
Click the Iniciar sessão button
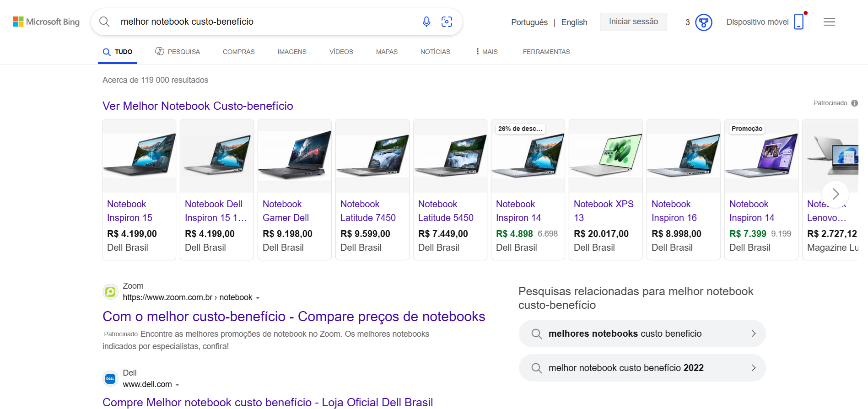633,22
